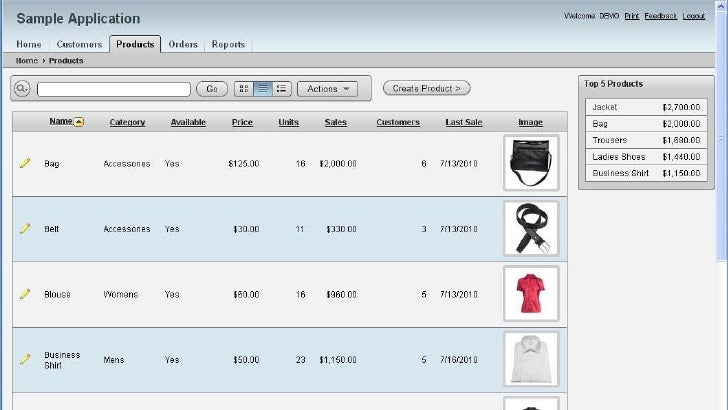Click the Go search button
The height and width of the screenshot is (410, 728).
[212, 89]
